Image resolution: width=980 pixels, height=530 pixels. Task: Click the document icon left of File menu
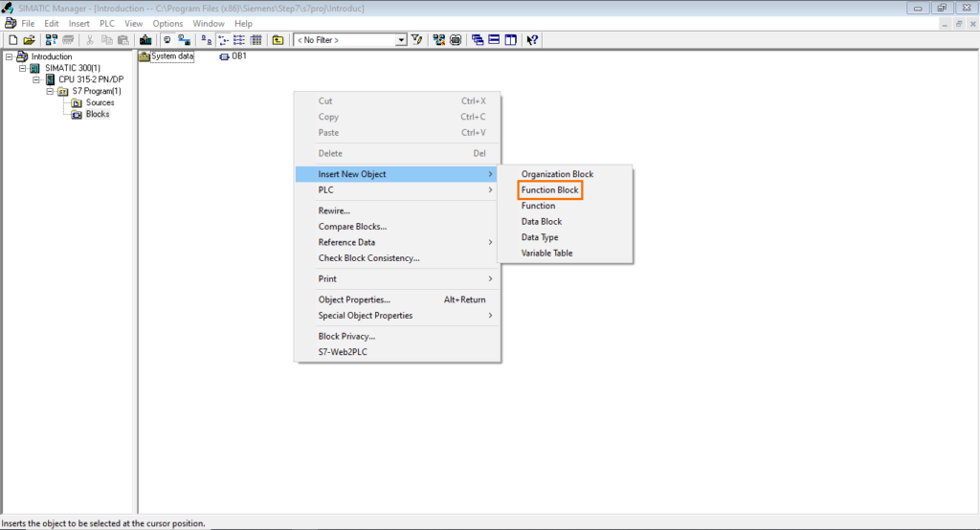coord(10,23)
